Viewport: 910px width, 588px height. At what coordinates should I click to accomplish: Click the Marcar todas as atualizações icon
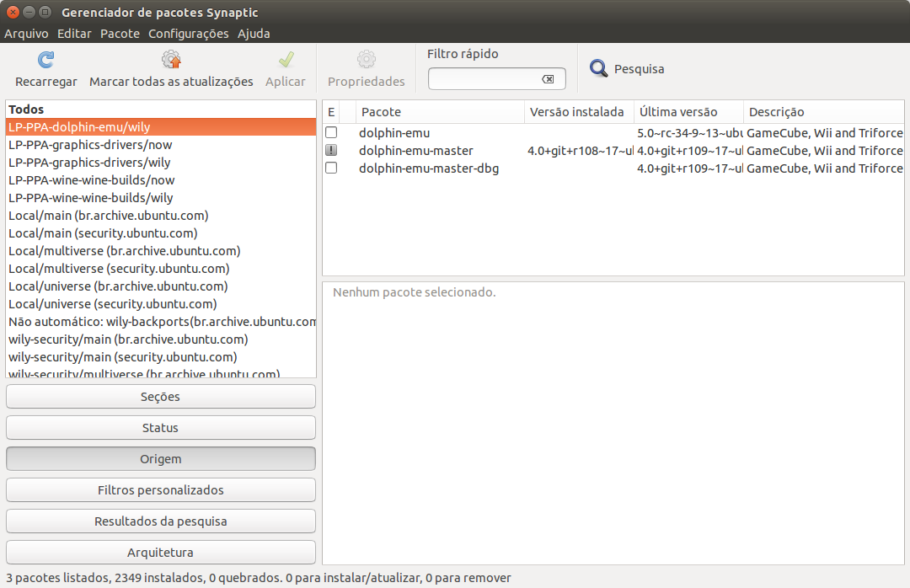170,59
